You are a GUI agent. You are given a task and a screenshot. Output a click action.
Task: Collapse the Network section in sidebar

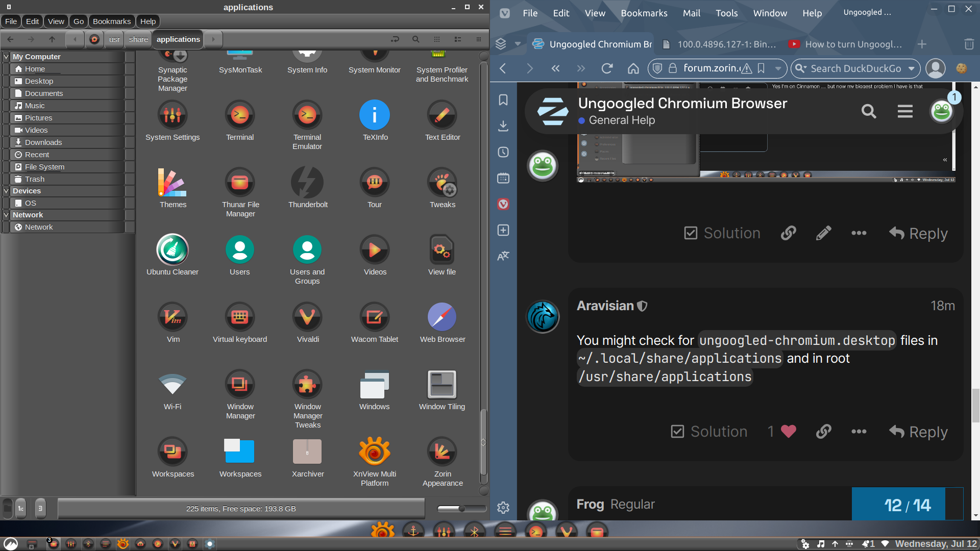[x=6, y=215]
